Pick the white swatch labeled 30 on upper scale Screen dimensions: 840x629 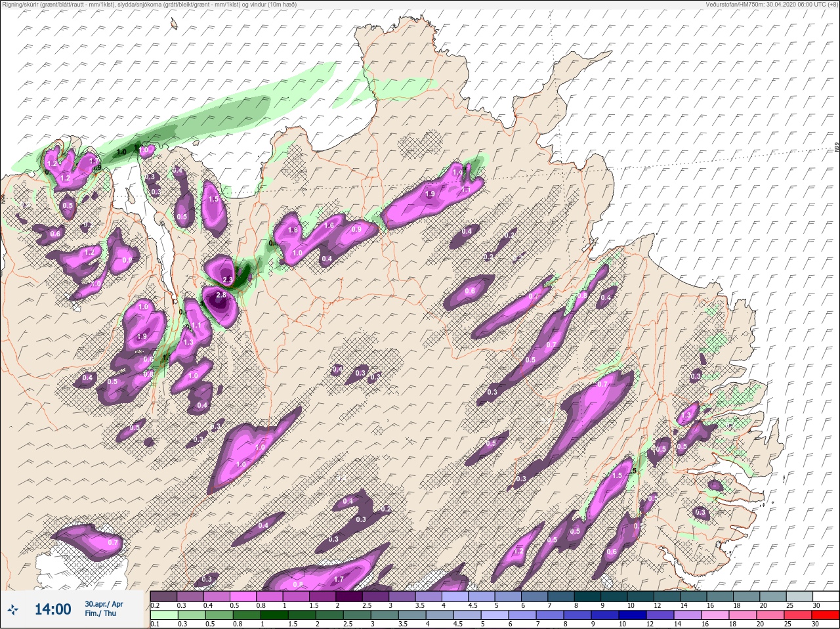point(827,596)
